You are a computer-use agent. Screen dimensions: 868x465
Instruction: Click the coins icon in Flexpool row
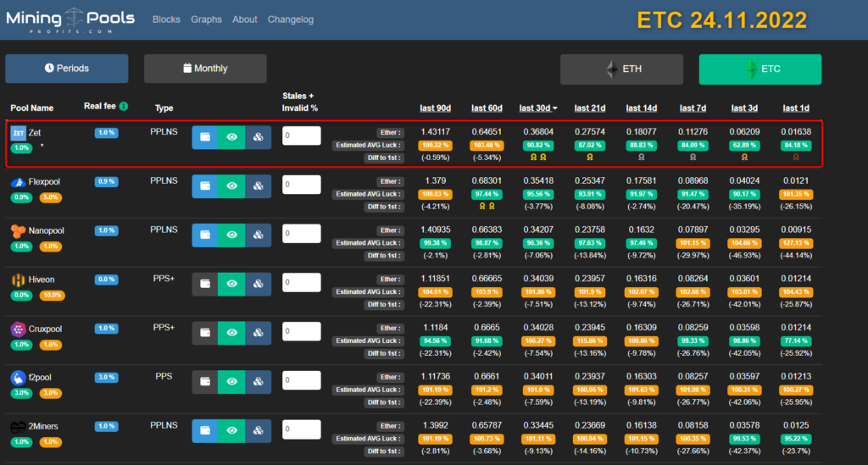click(259, 186)
